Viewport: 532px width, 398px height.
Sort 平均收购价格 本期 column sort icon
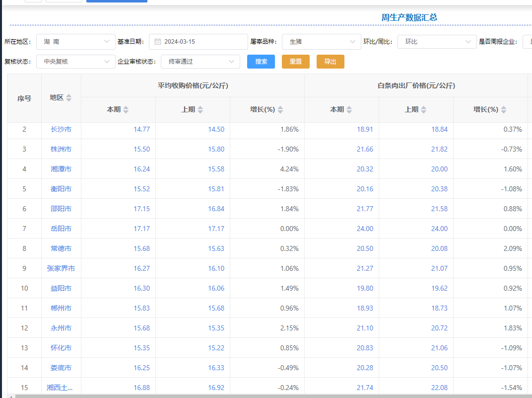[126, 110]
